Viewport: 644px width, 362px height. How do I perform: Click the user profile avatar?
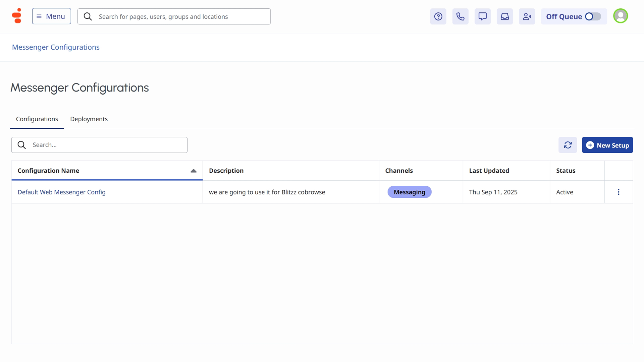coord(620,16)
